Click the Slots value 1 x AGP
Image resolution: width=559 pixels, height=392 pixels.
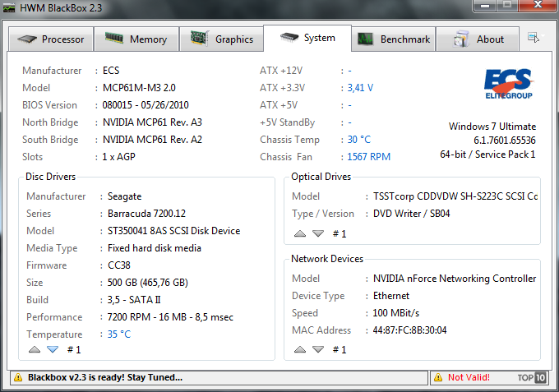coord(118,157)
